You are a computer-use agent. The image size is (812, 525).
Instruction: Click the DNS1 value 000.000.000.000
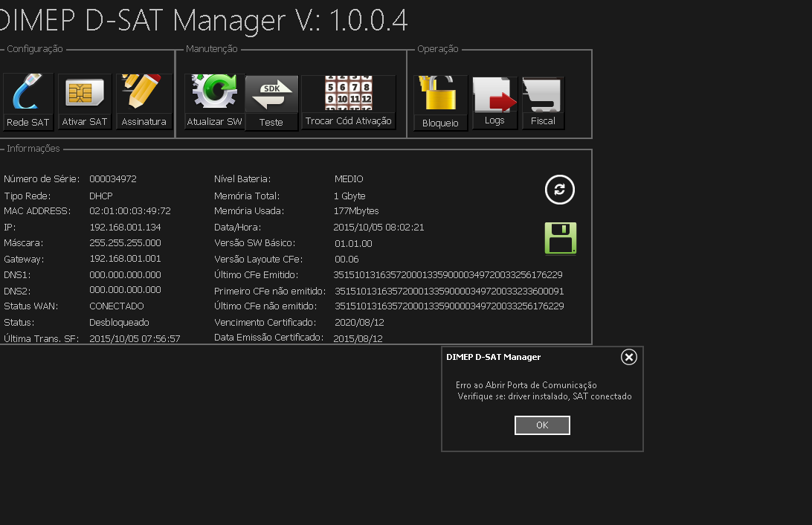click(126, 275)
